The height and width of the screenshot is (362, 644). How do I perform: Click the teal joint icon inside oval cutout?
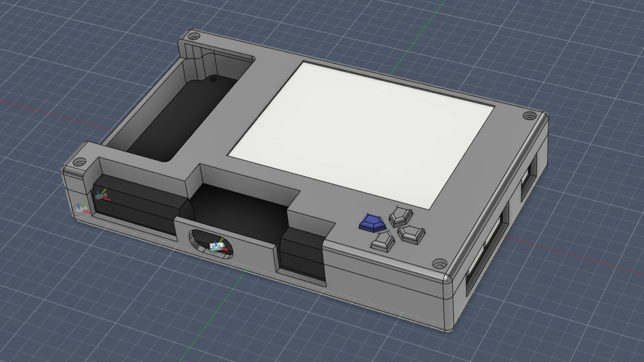[x=217, y=246]
